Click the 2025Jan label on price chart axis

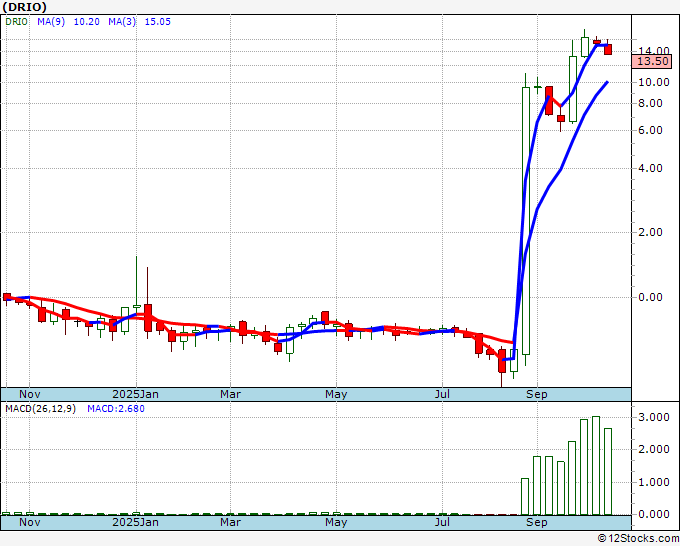coord(135,394)
